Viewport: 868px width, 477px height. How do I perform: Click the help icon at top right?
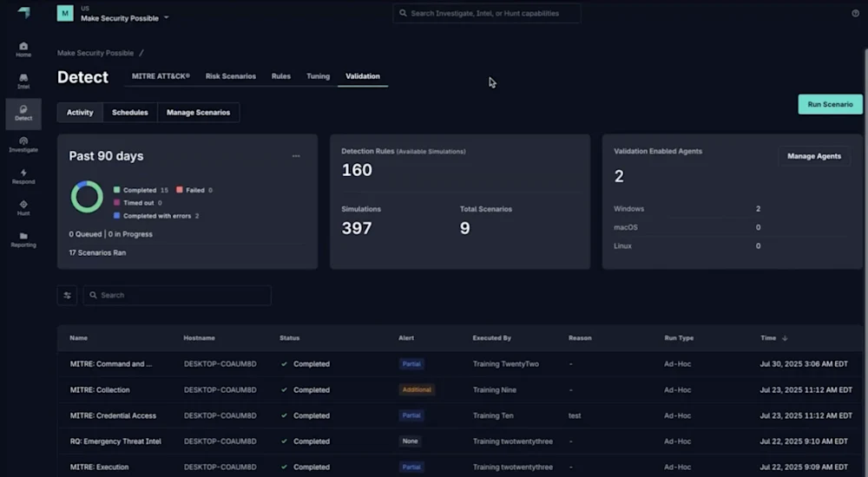pos(855,13)
